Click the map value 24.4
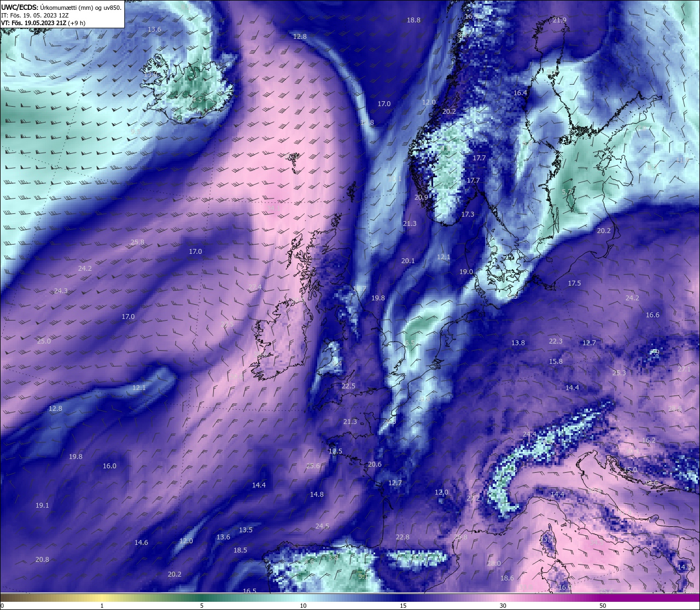Image resolution: width=700 pixels, height=610 pixels. point(529,434)
